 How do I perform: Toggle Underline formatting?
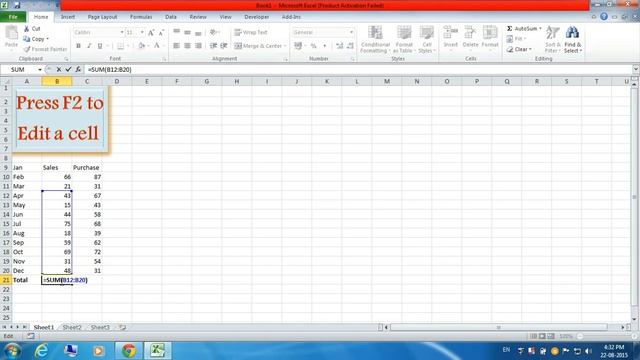(100, 46)
